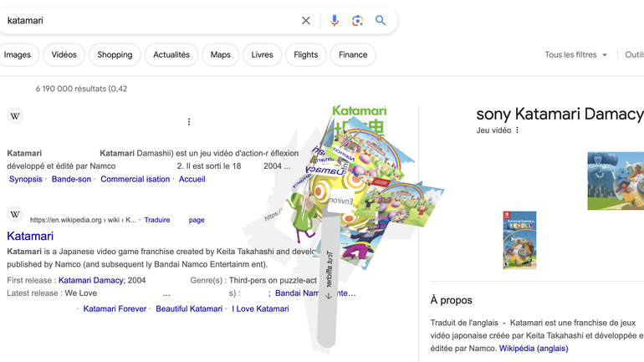This screenshot has width=644, height=362.
Task: Clear the search box with the X icon
Action: point(306,21)
